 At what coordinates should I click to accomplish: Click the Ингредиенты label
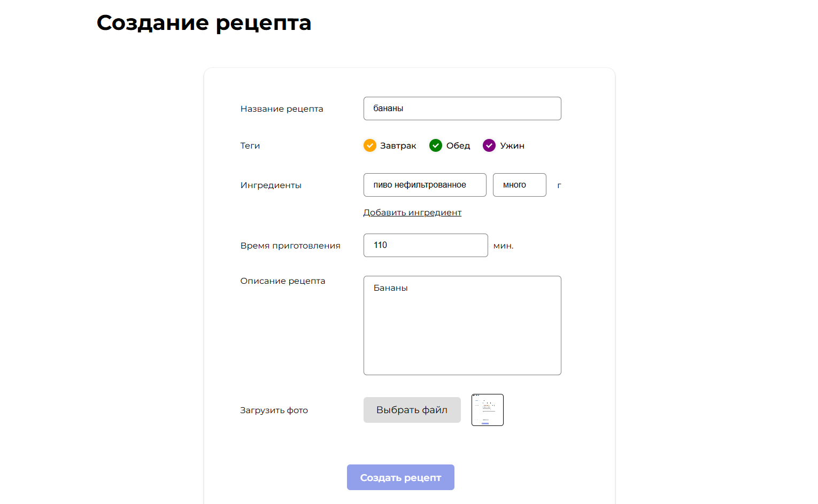pos(271,185)
